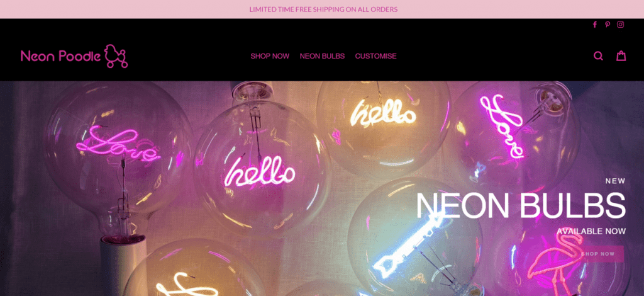
Task: Click the AVAILABLE NOW hero subtitle
Action: point(591,232)
